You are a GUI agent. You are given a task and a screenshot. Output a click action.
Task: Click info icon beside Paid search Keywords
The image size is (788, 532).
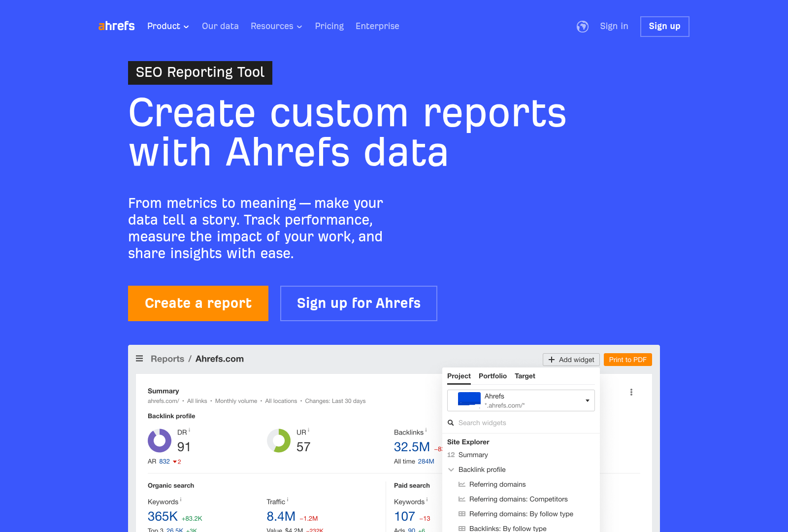(427, 500)
